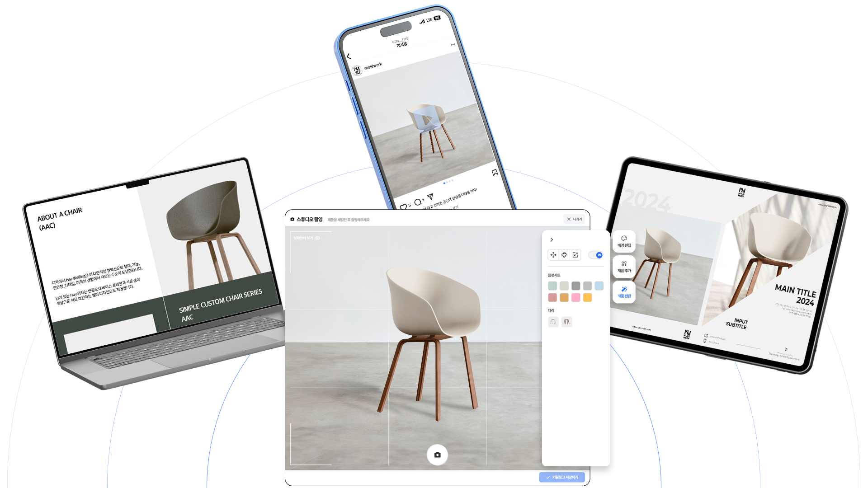The image size is (868, 488).
Task: Toggle the blue W switch
Action: (596, 255)
